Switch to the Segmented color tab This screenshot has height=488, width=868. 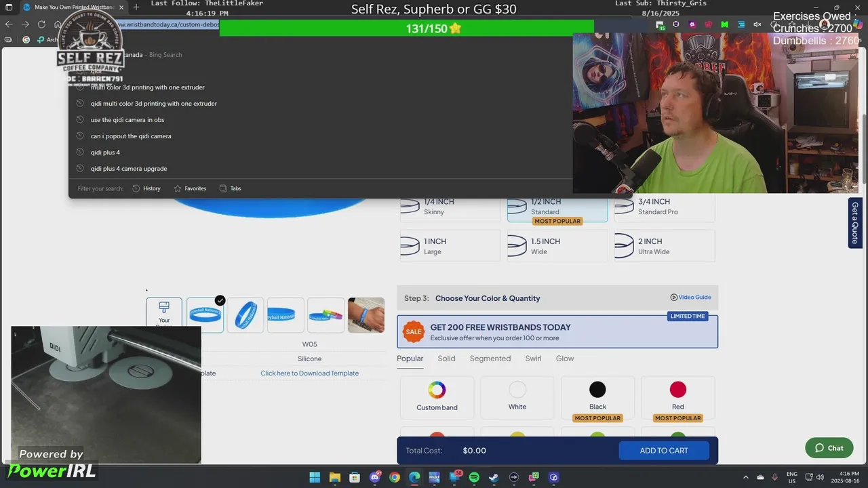pos(490,359)
